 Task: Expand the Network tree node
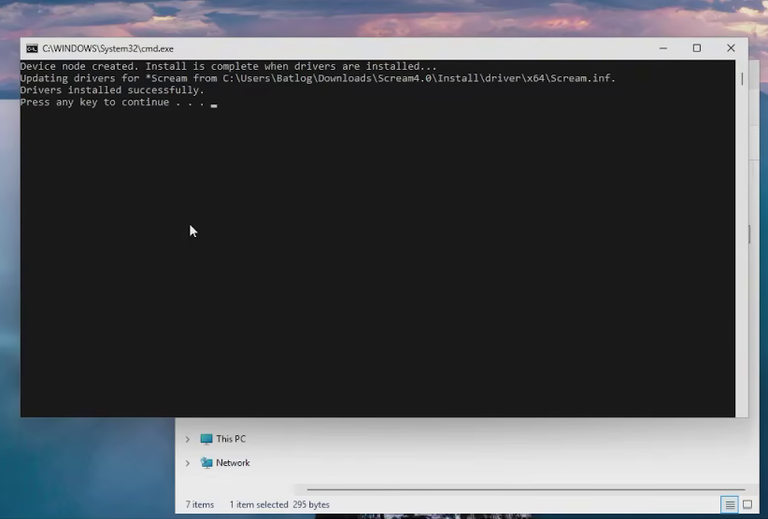(x=188, y=463)
